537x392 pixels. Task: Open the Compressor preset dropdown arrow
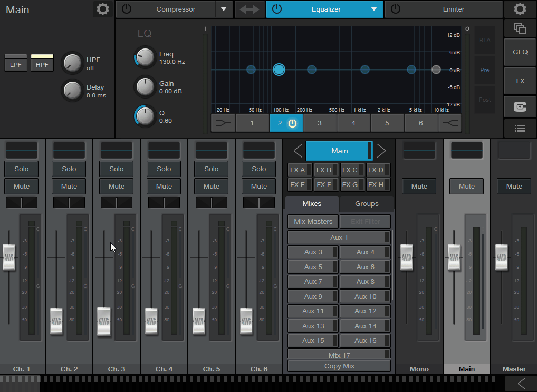(x=224, y=9)
